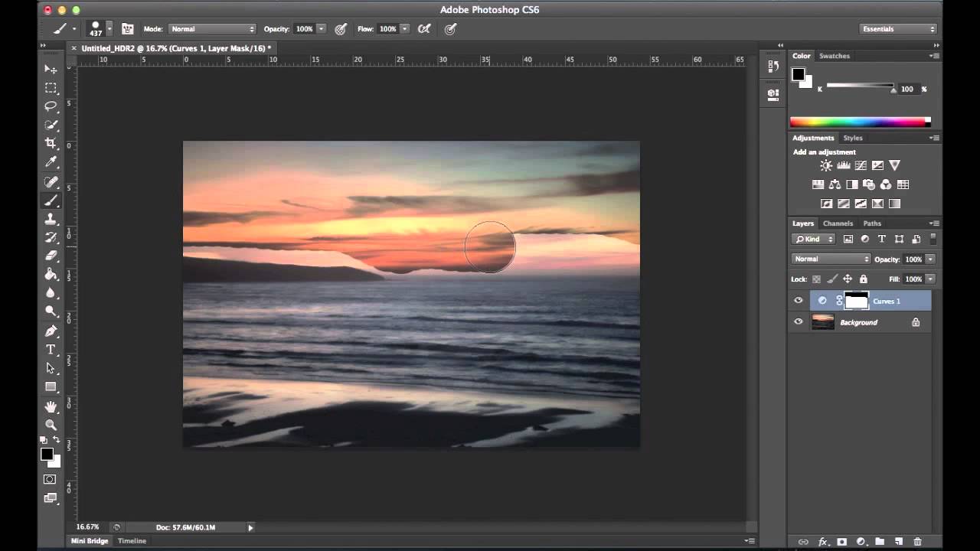This screenshot has height=551, width=980.
Task: Select the Brush tool in the toolbox
Action: [x=51, y=201]
